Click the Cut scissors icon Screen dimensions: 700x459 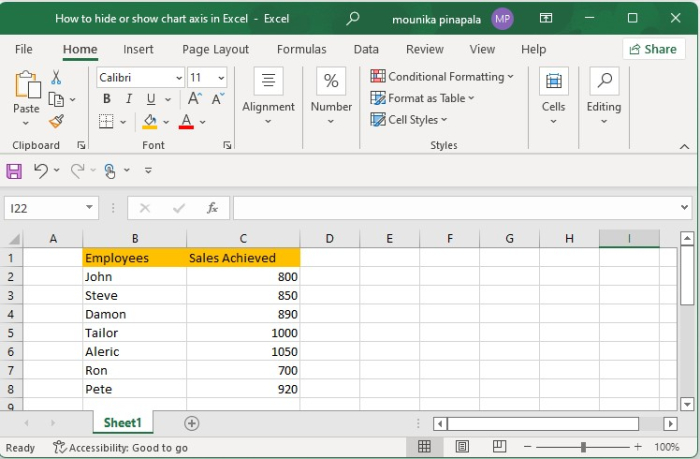pos(56,77)
